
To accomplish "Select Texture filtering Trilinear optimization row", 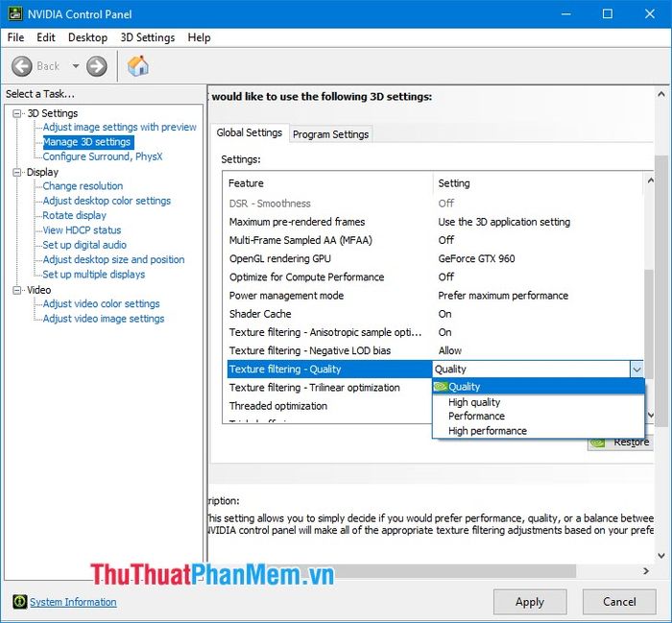I will (328, 388).
